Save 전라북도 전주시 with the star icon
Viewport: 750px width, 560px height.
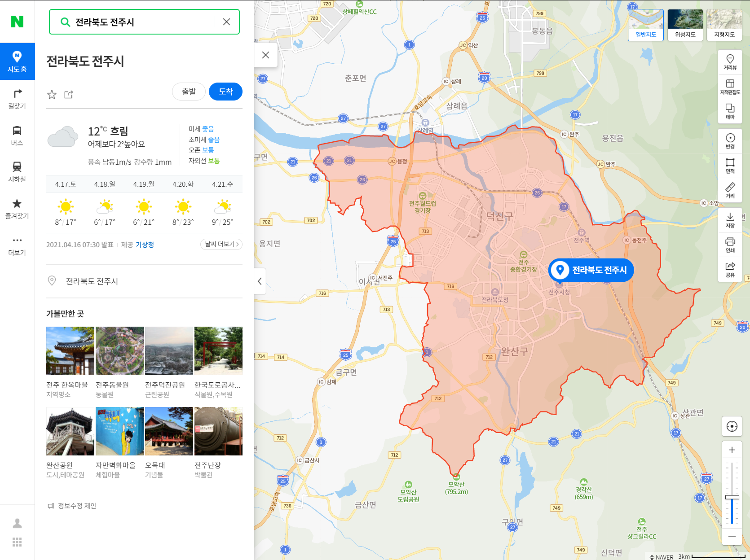(52, 94)
